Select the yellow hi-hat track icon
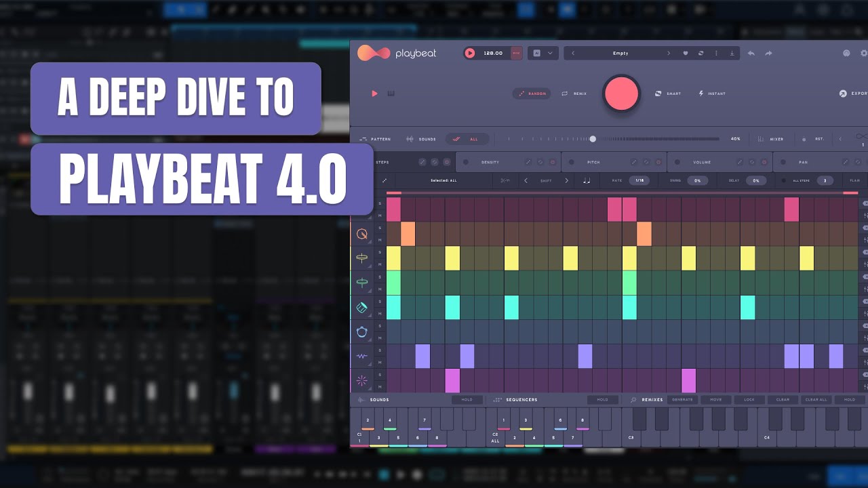This screenshot has width=868, height=488. click(x=362, y=258)
